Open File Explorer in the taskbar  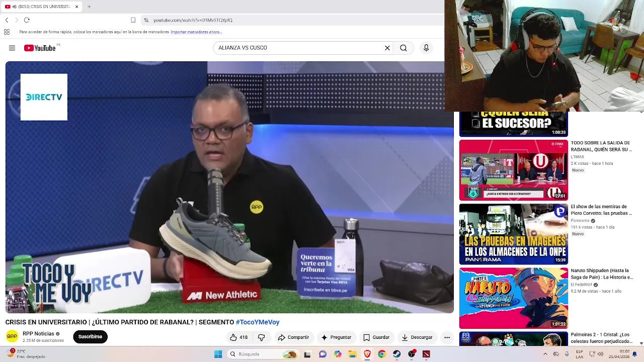(x=352, y=354)
